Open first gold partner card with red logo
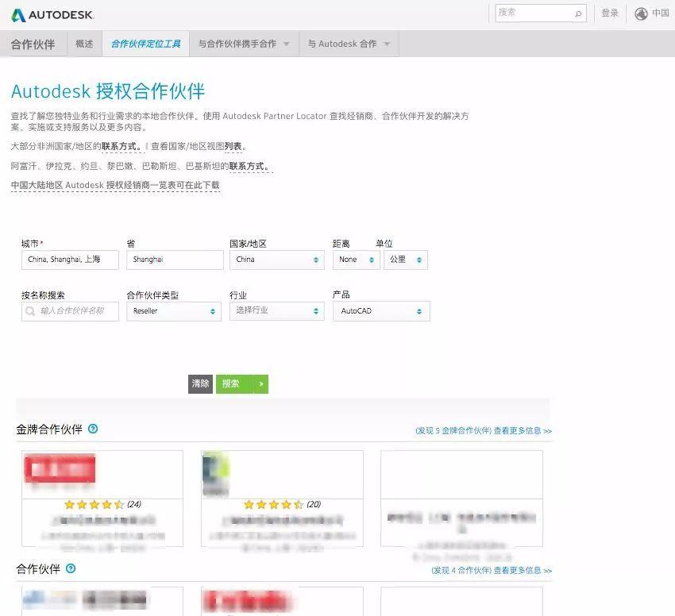 pos(102,499)
